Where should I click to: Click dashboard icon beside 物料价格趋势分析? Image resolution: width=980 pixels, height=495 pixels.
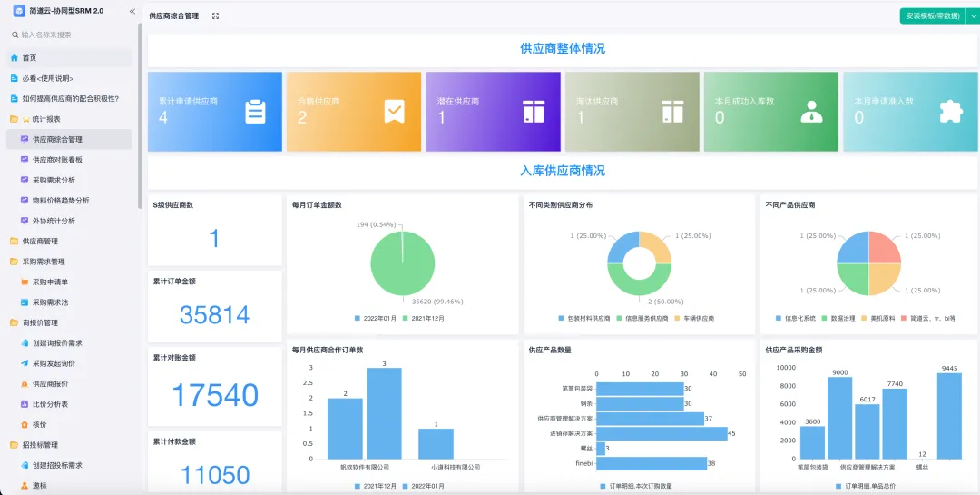click(24, 200)
